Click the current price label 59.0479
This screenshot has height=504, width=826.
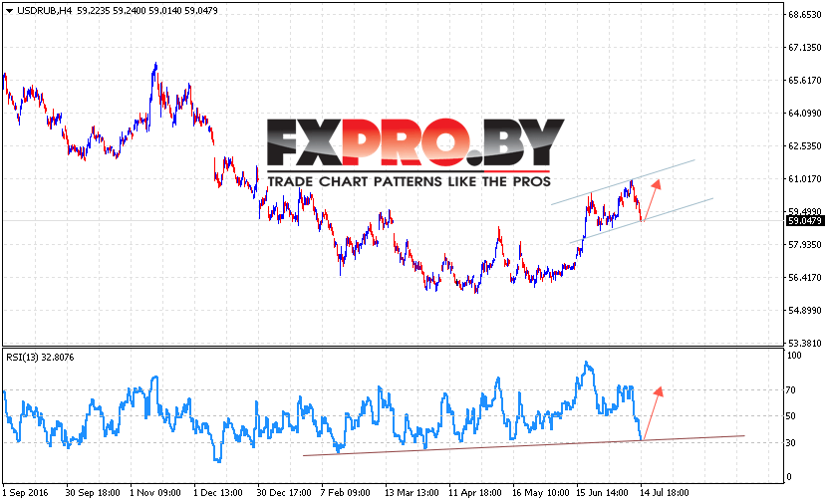pos(804,221)
